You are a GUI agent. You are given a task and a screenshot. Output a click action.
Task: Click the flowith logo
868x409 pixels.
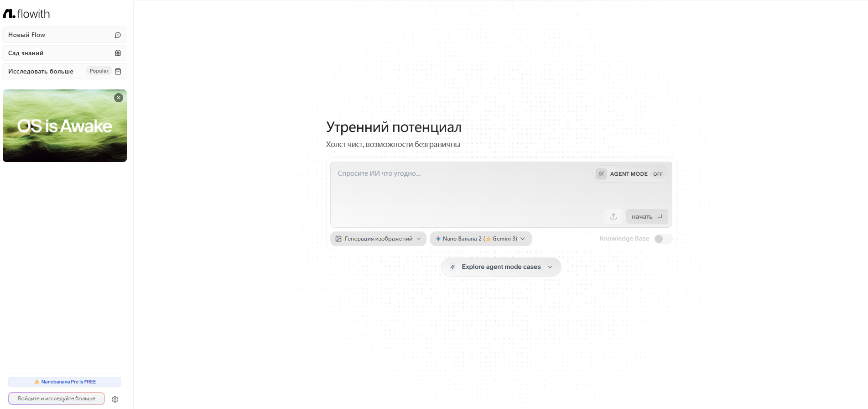(x=26, y=14)
